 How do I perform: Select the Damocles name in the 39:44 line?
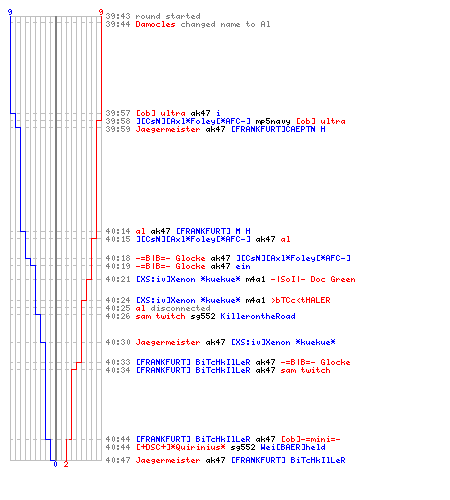coord(155,24)
